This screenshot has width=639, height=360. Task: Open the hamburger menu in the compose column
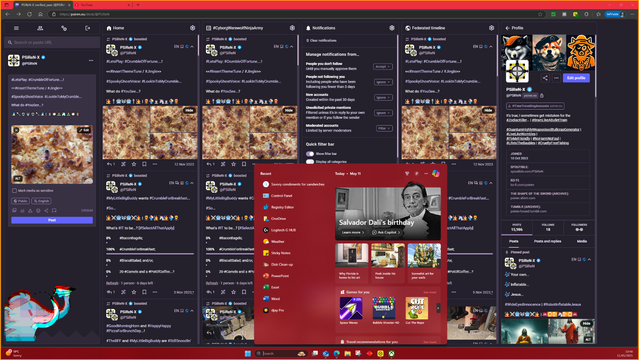point(16,28)
